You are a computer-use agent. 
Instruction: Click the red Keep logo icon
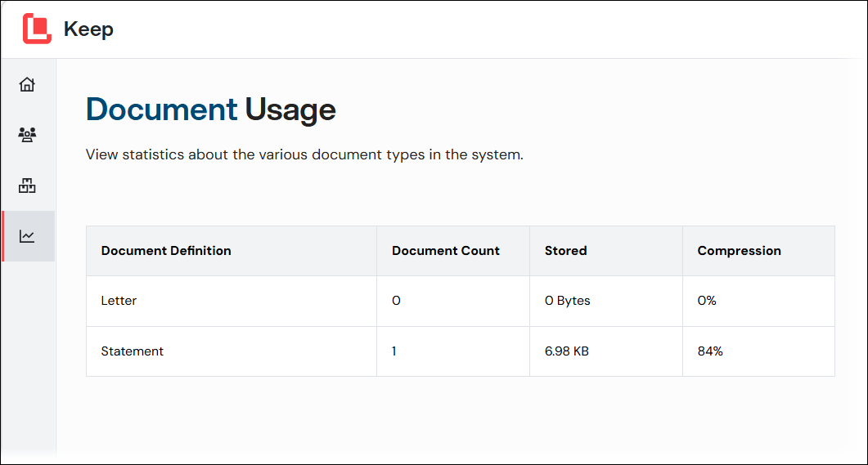pyautogui.click(x=37, y=29)
